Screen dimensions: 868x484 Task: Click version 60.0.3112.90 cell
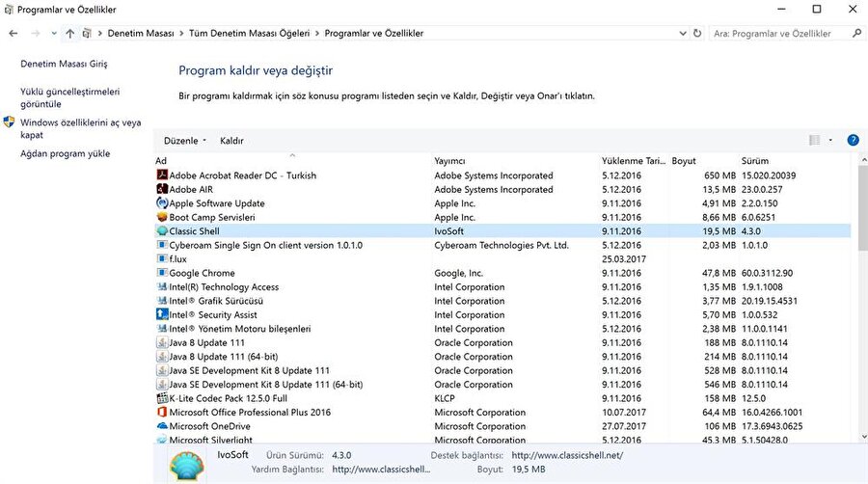pyautogui.click(x=768, y=273)
